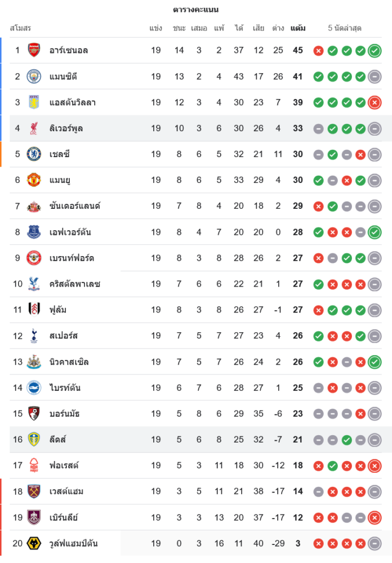Click the West Ham crest icon
Screen dimensions: 392x563
pyautogui.click(x=34, y=491)
